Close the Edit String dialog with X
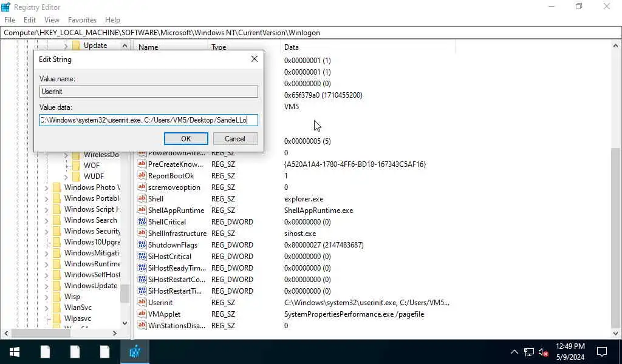Screen dimensions: 622x364 (x=255, y=59)
